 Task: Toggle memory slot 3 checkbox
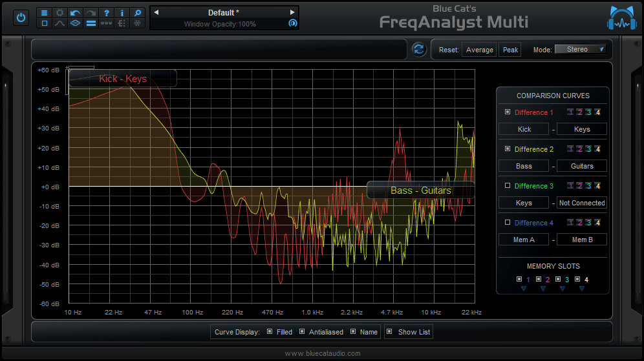pos(558,279)
